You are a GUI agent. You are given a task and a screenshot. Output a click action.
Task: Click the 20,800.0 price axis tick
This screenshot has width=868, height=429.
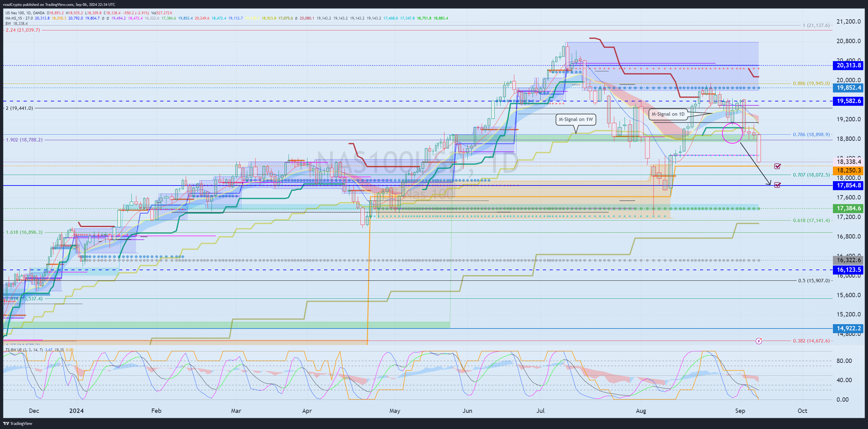pyautogui.click(x=848, y=41)
